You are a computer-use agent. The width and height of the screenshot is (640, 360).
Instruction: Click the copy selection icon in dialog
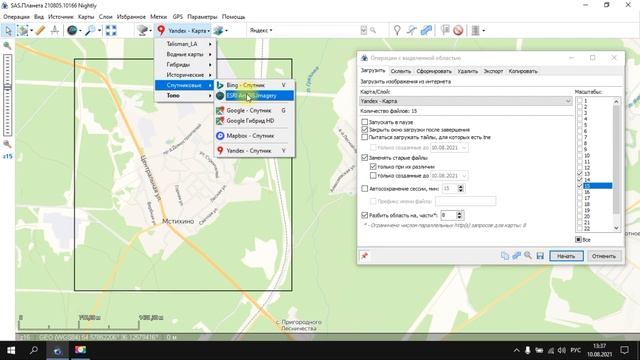[505, 256]
